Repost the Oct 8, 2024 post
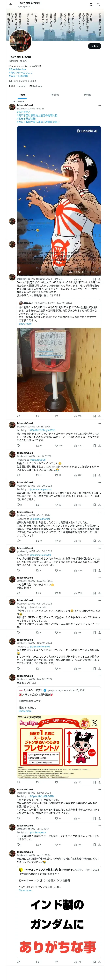 pos(37,541)
